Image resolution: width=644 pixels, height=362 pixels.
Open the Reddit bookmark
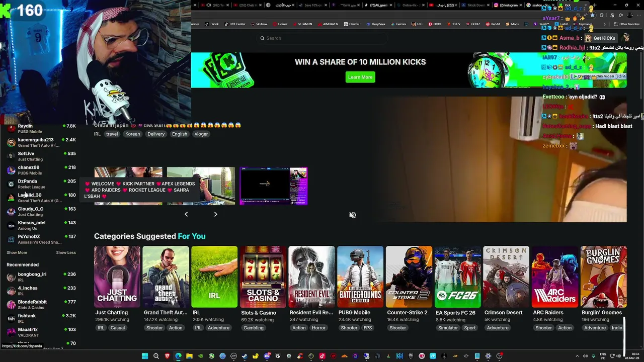(x=493, y=24)
